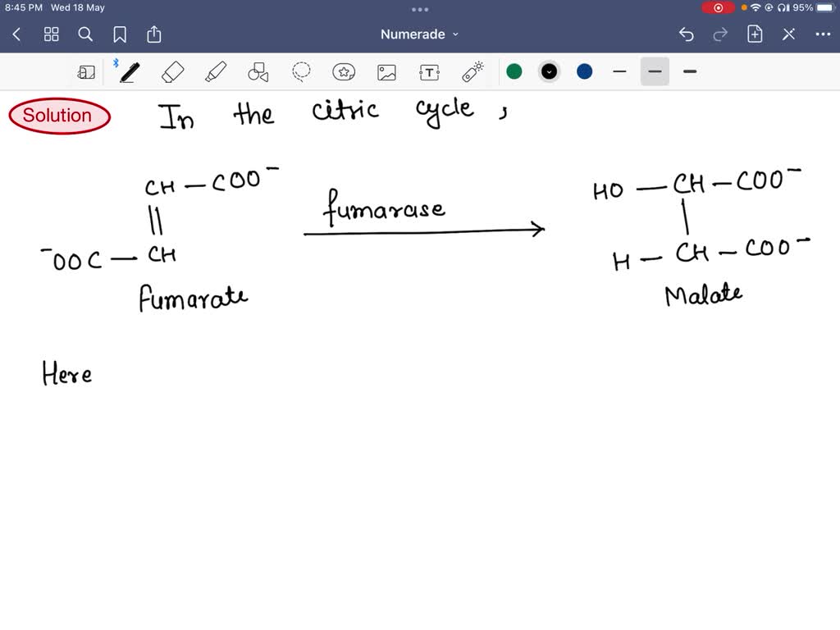
Task: Open the three-dot More options menu
Action: click(x=823, y=34)
